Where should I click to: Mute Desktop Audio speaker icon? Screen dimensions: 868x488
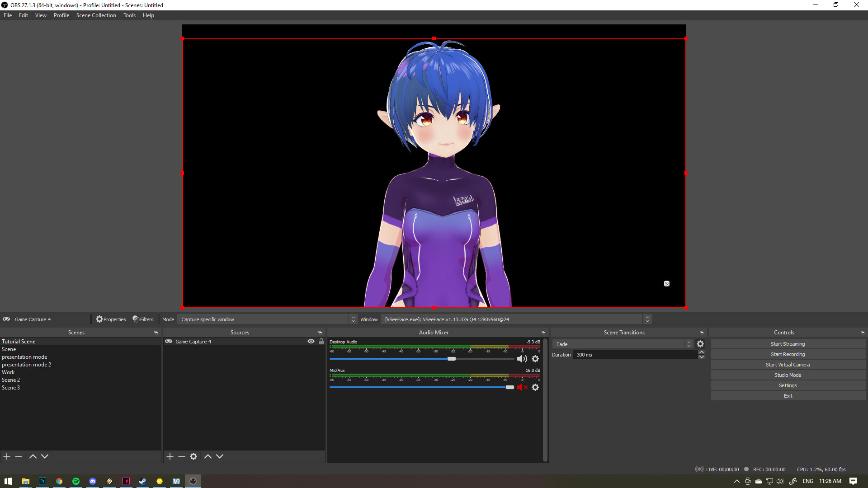pyautogui.click(x=522, y=359)
